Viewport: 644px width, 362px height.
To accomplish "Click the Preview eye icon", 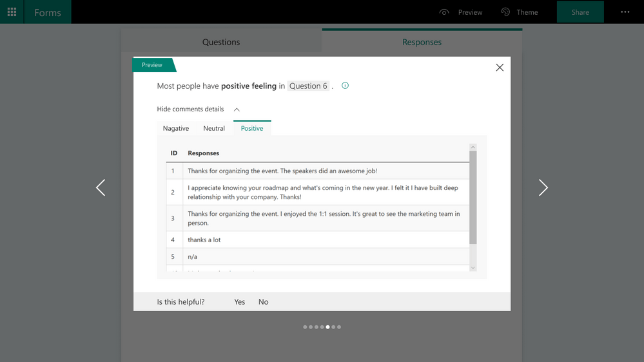I will pos(444,12).
